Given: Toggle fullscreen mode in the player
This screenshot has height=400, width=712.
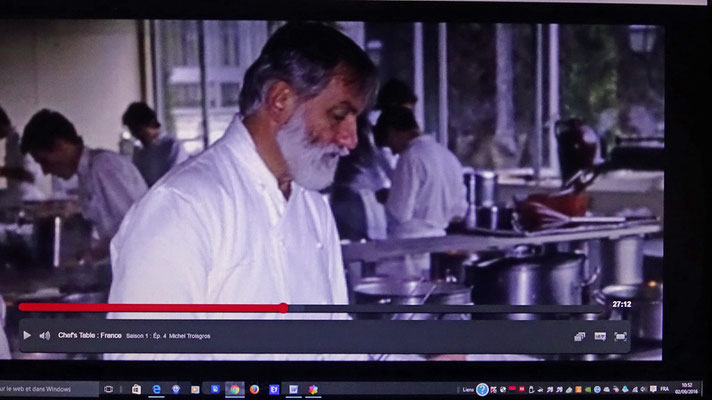Looking at the screenshot, I should pyautogui.click(x=620, y=336).
